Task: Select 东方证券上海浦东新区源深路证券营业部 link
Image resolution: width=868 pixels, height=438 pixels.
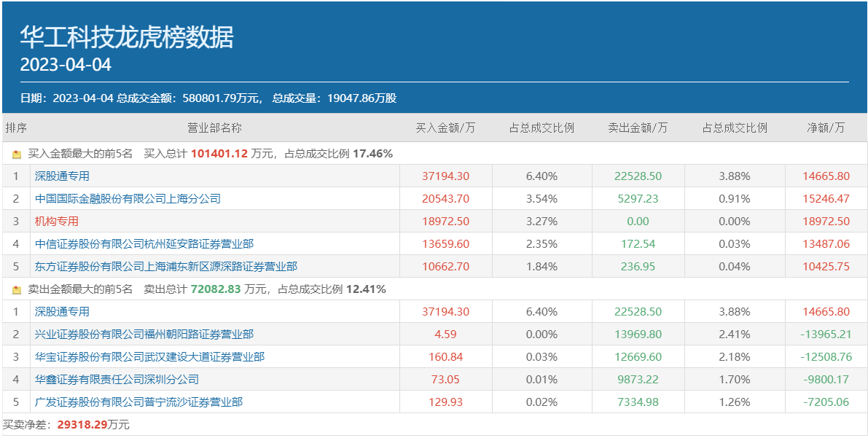Action: coord(166,267)
